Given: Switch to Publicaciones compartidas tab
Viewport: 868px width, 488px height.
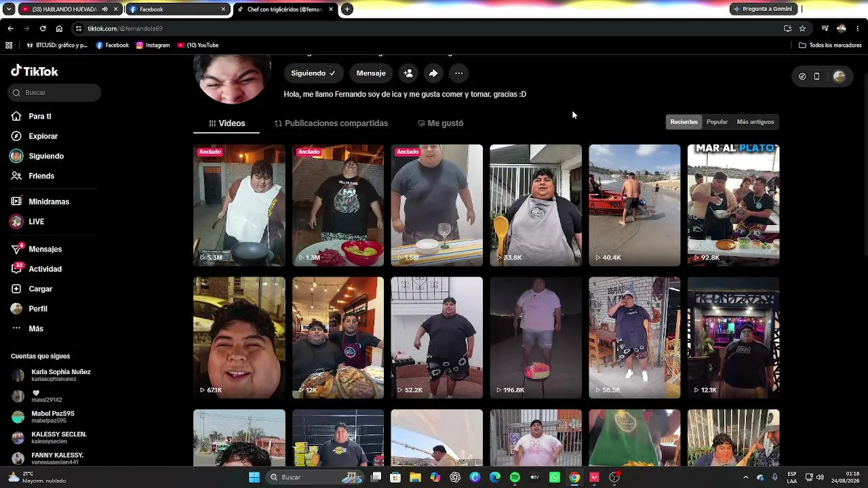Looking at the screenshot, I should (x=331, y=123).
